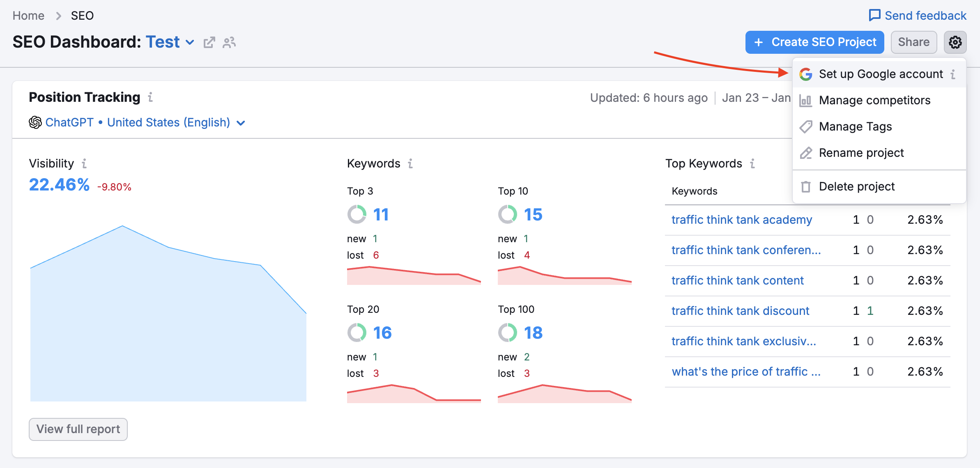This screenshot has width=980, height=468.
Task: Click the View full report button
Action: pos(78,429)
